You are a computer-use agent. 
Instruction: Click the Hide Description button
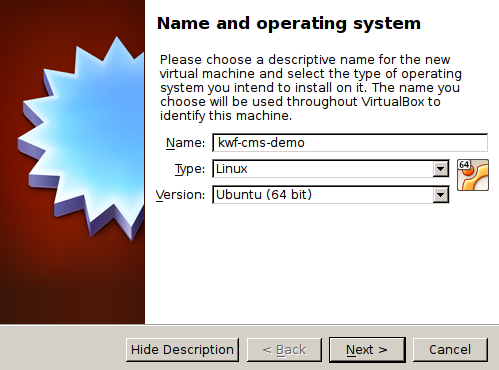click(182, 350)
